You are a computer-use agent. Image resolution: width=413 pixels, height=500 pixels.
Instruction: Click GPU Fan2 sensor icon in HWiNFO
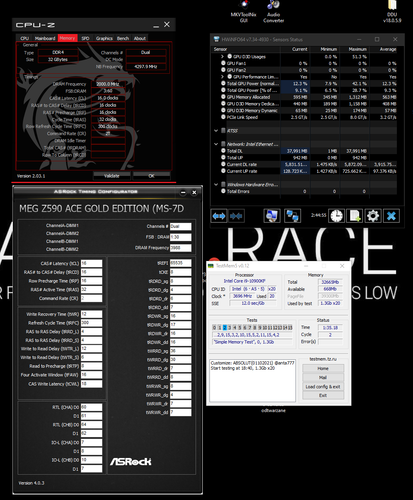pyautogui.click(x=223, y=70)
